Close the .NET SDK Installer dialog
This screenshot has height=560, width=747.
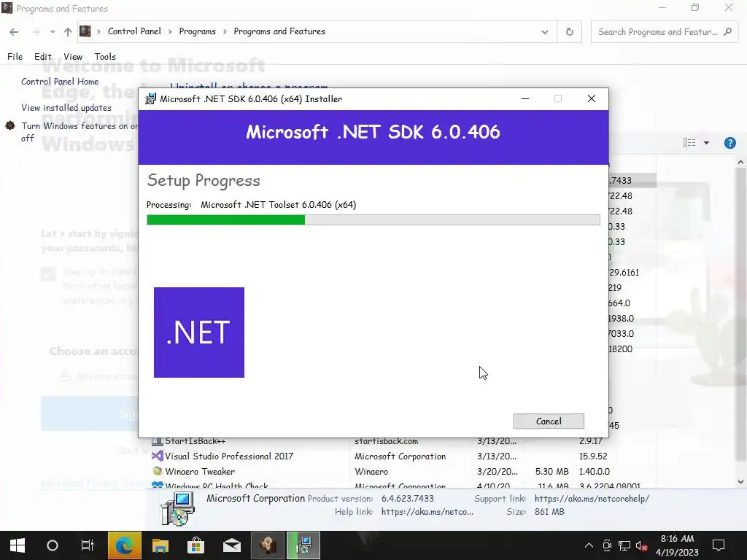click(x=591, y=98)
